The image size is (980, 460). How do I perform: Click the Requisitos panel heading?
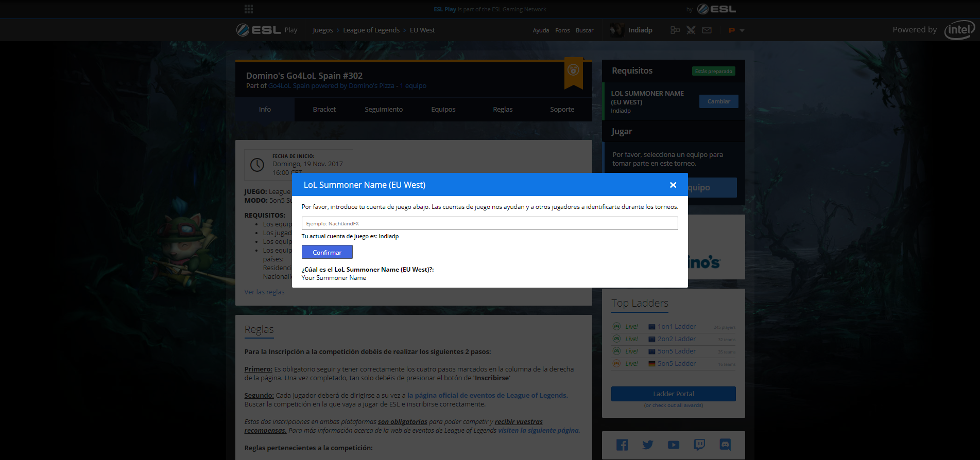632,71
